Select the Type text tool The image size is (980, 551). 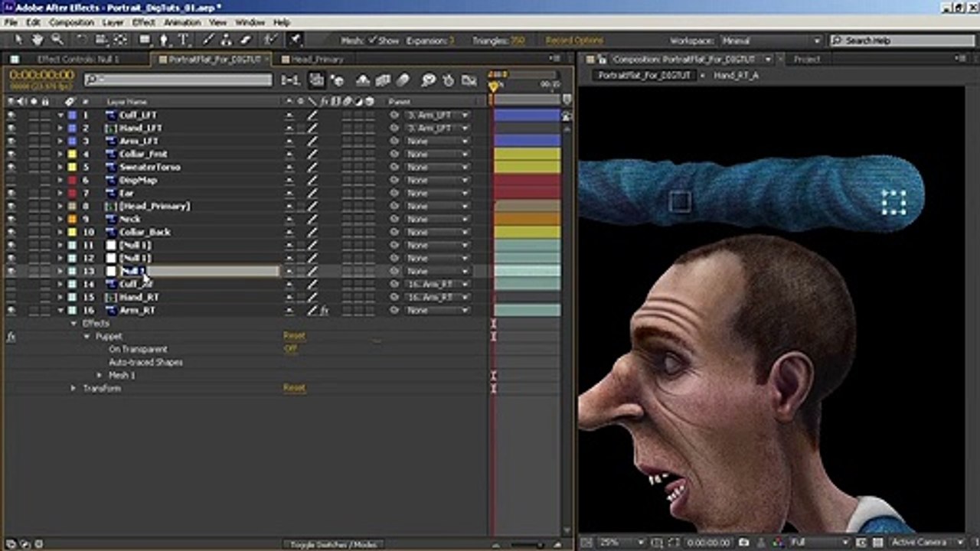[183, 40]
